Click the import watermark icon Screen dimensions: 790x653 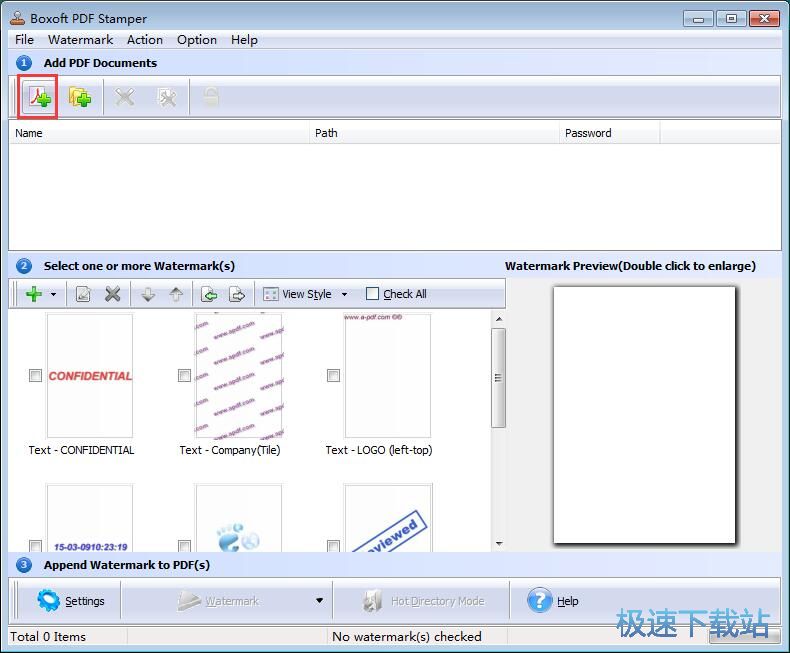coord(209,294)
